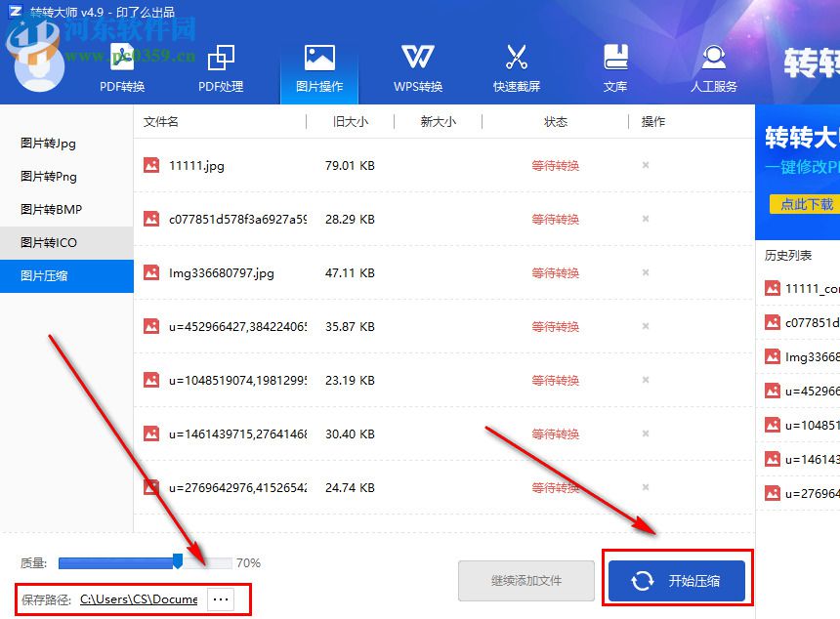Remove 11111.jpg using its × mark
840x619 pixels.
[645, 165]
